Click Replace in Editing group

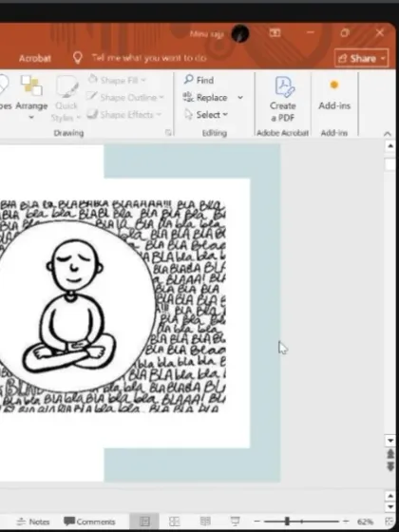pyautogui.click(x=205, y=98)
